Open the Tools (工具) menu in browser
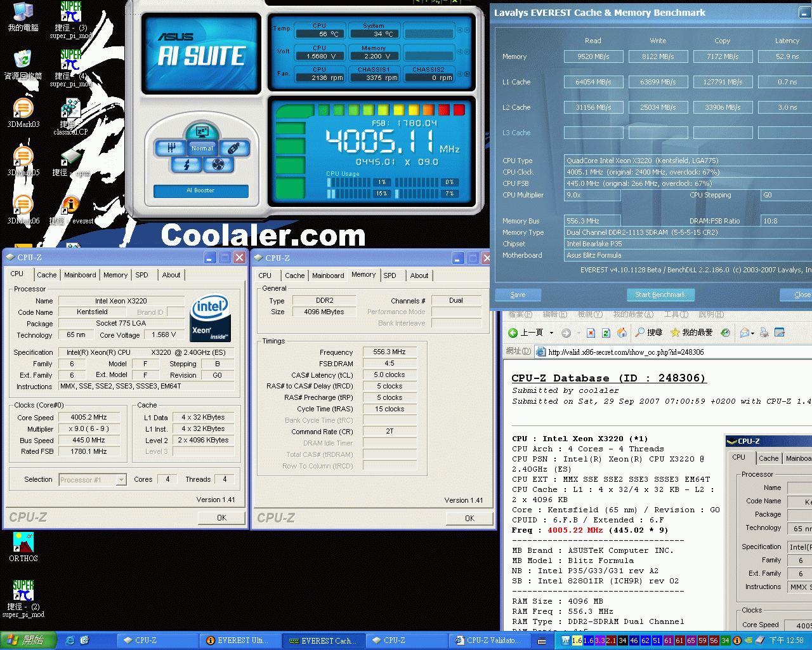 676,315
